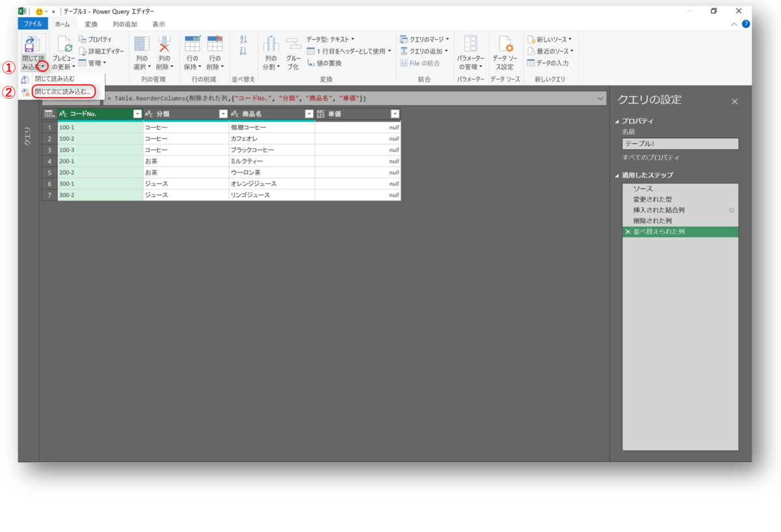Click the table icon at grid corner
The height and width of the screenshot is (532, 781).
point(49,114)
